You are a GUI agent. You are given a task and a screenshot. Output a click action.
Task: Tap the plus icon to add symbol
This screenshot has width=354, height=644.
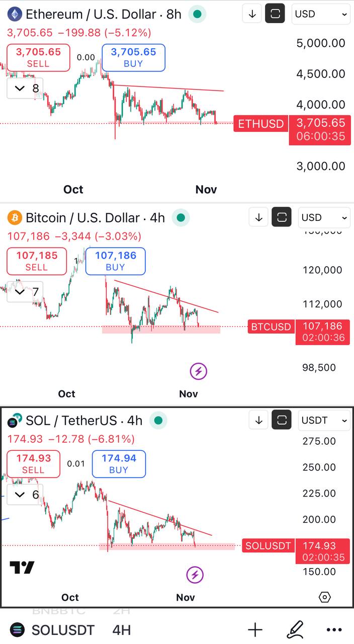[255, 629]
